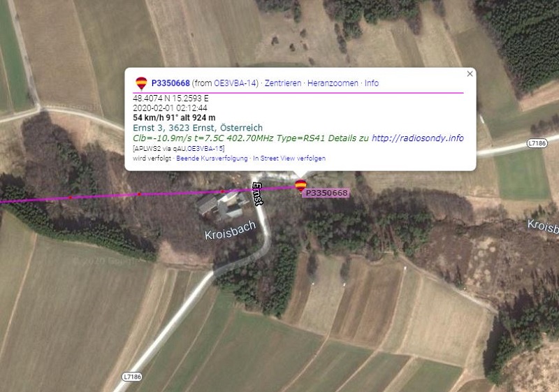559x392 pixels.
Task: Open the radiosondy.info URL
Action: tap(417, 138)
